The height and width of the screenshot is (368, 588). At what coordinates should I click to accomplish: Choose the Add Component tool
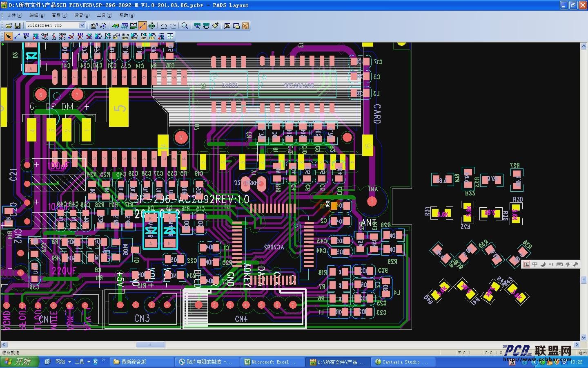[36, 36]
